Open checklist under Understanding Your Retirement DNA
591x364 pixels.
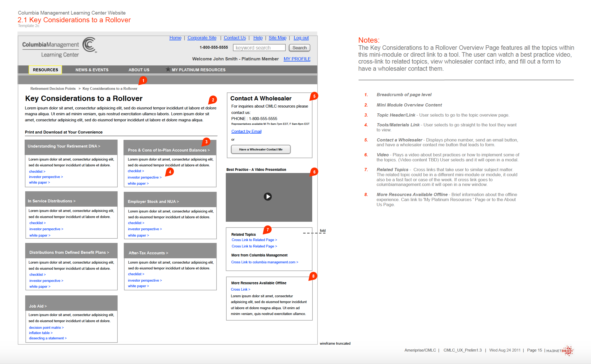point(37,171)
